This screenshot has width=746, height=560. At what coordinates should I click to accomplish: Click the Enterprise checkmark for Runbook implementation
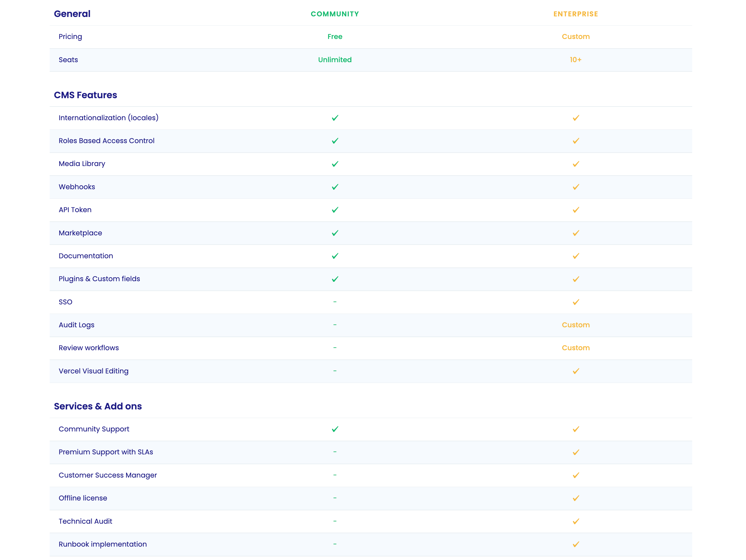click(576, 544)
